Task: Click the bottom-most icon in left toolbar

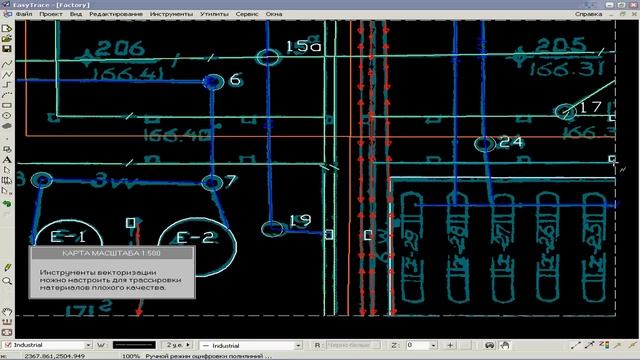Action: pos(7,333)
